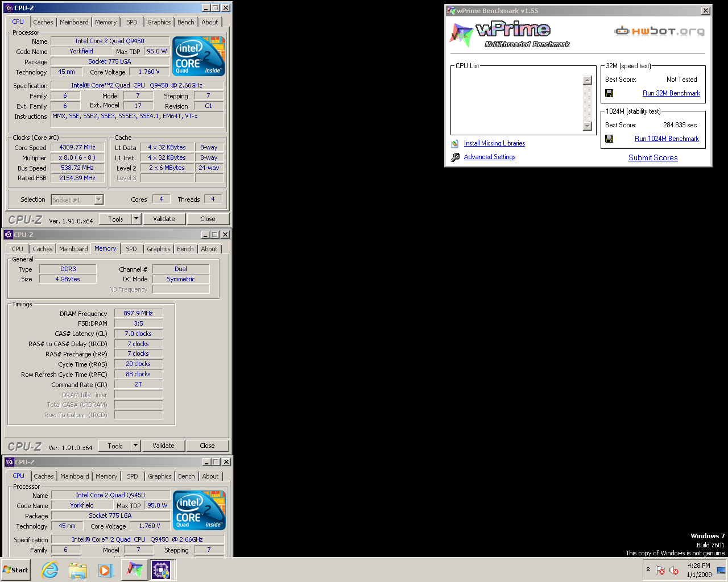Open About tab in top CPU-Z window
The image size is (728, 582).
(210, 22)
